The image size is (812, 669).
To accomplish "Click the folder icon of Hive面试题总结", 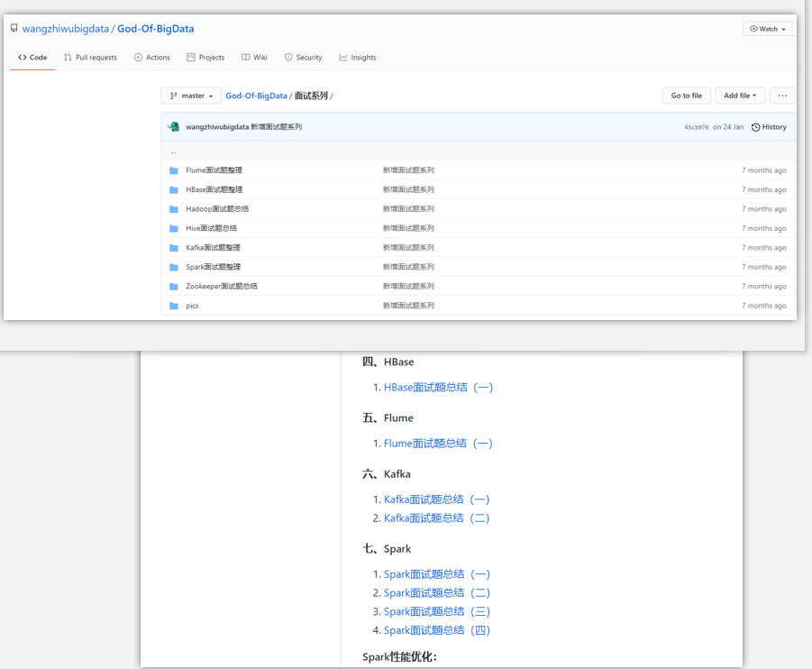I will pyautogui.click(x=174, y=228).
